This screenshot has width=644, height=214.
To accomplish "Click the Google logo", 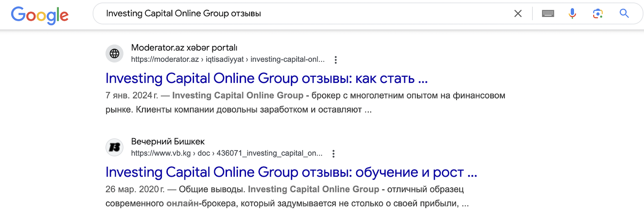I will pos(40,15).
